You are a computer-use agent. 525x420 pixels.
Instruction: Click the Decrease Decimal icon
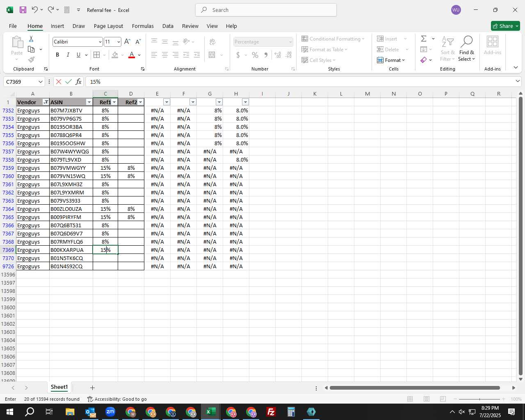(288, 55)
